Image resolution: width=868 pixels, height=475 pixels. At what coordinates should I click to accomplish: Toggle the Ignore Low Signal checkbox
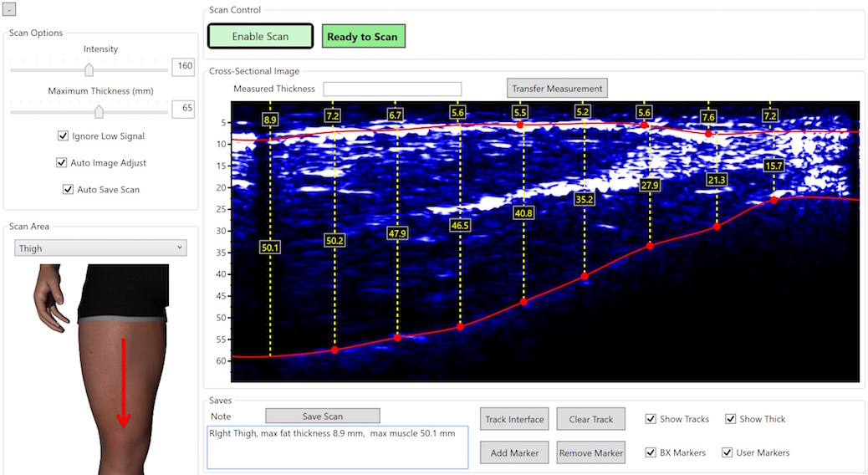coord(64,136)
